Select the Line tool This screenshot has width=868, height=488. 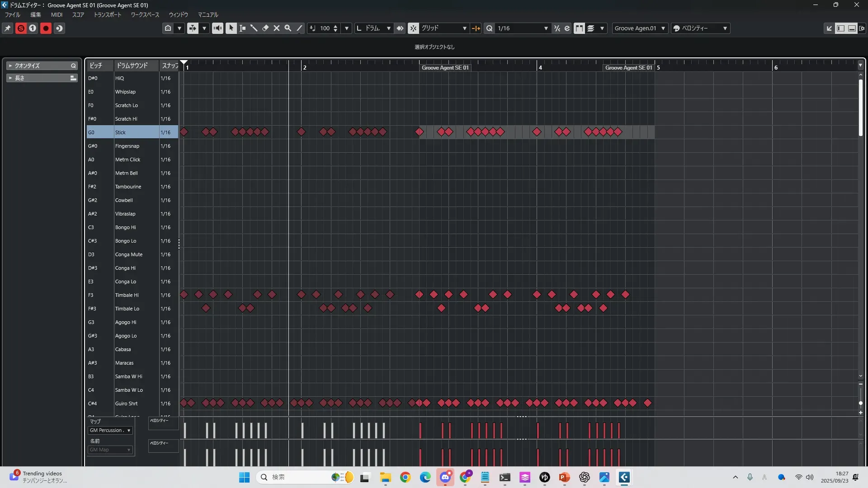click(299, 28)
